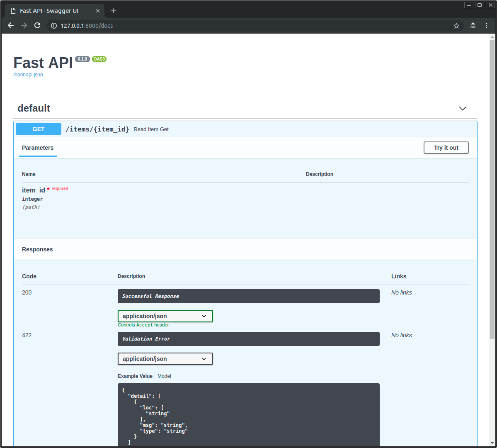Open the /openapi.json link
The width and height of the screenshot is (497, 448).
point(28,75)
